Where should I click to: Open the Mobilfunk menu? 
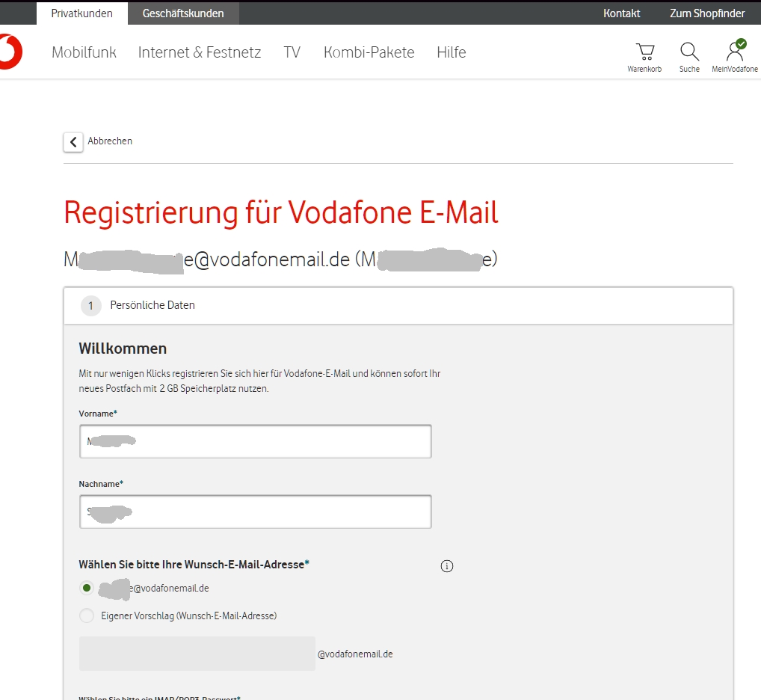[x=84, y=52]
